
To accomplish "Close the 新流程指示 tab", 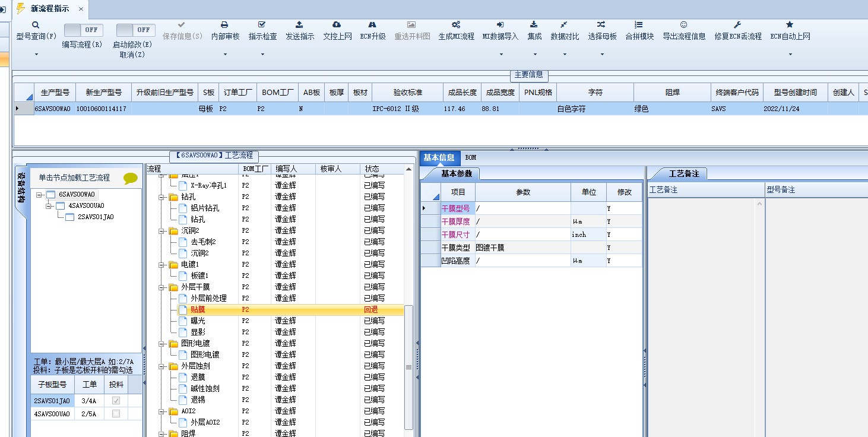I will 81,9.
